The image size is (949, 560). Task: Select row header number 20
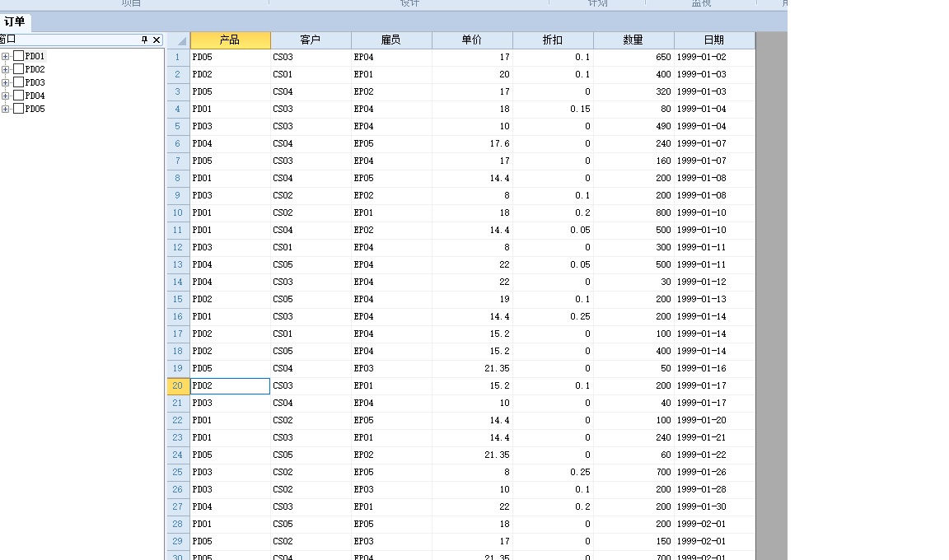pyautogui.click(x=179, y=386)
